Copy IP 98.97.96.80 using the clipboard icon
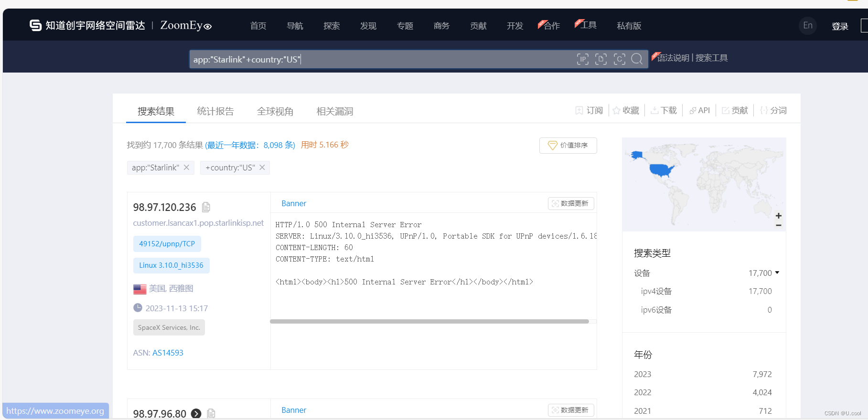The height and width of the screenshot is (420, 868). coord(211,414)
